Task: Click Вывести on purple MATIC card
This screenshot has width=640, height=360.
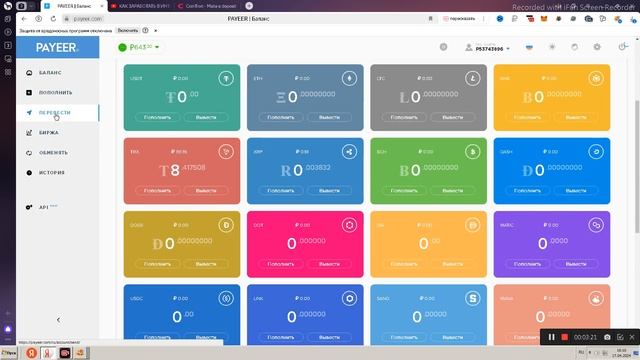Action: [576, 264]
